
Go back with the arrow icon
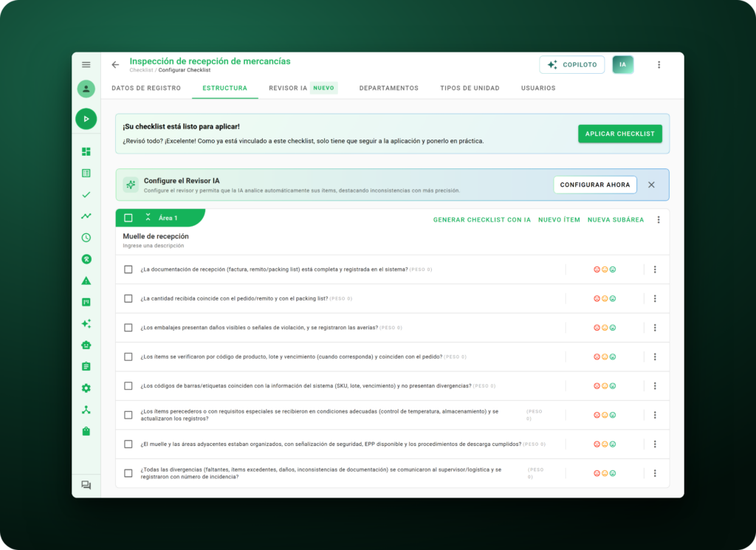(x=115, y=64)
